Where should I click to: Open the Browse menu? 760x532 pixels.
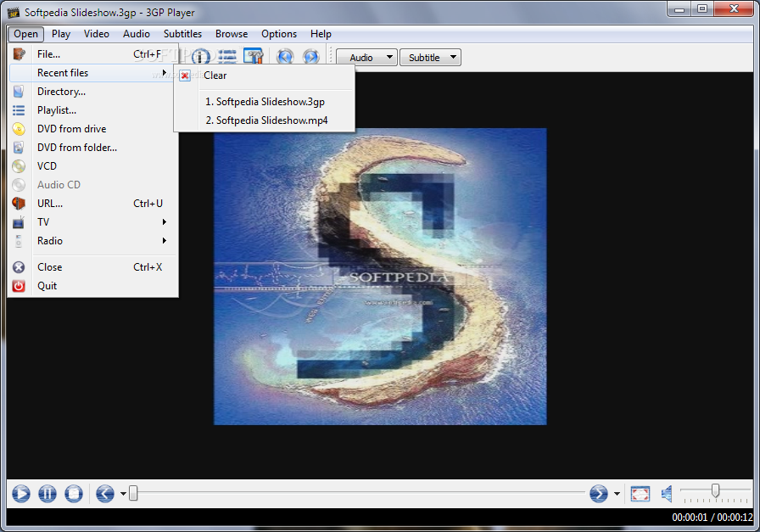pyautogui.click(x=232, y=34)
